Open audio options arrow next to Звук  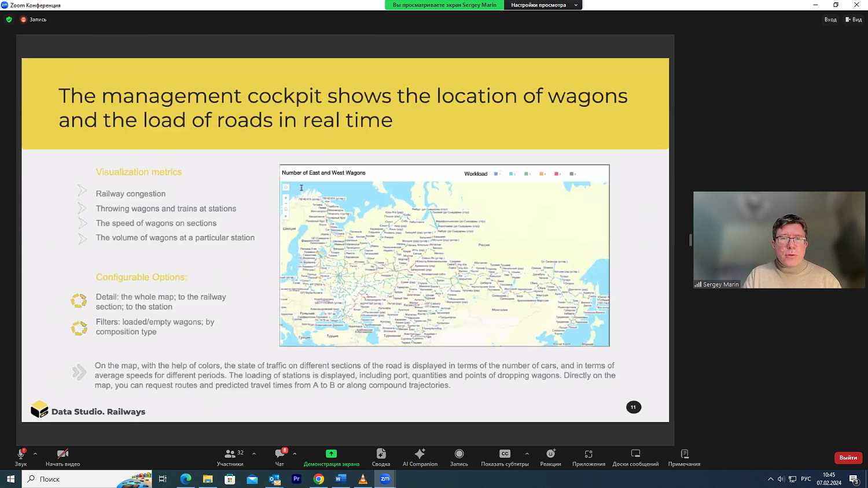tap(35, 454)
